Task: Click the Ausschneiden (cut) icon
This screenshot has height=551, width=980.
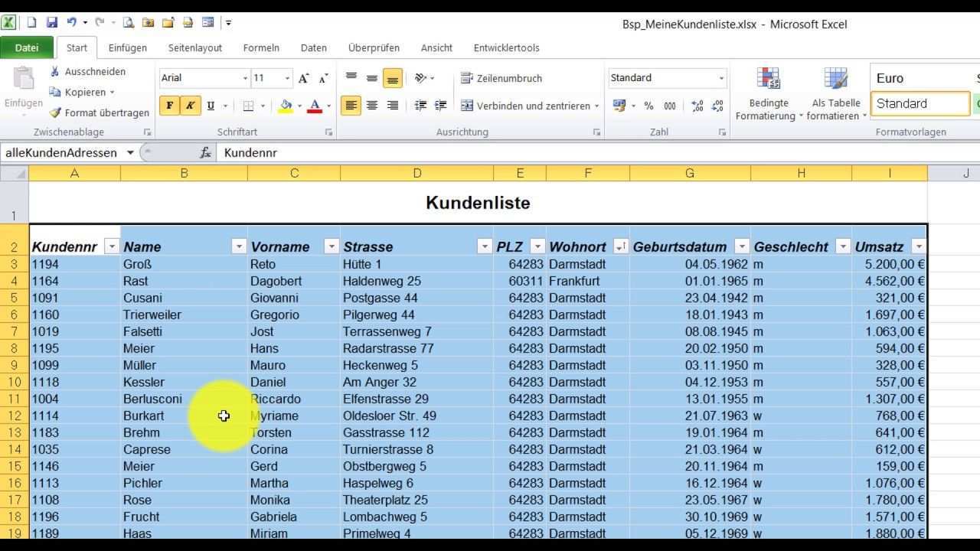Action: click(55, 71)
